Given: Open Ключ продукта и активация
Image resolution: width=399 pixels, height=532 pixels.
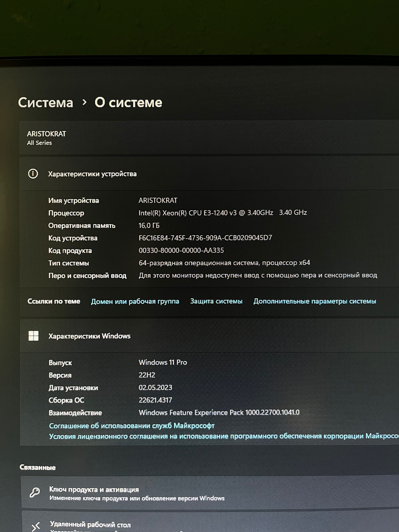Looking at the screenshot, I should [x=210, y=492].
